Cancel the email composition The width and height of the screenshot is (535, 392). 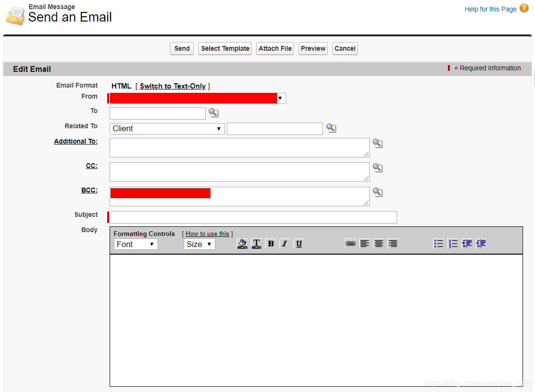pyautogui.click(x=345, y=48)
